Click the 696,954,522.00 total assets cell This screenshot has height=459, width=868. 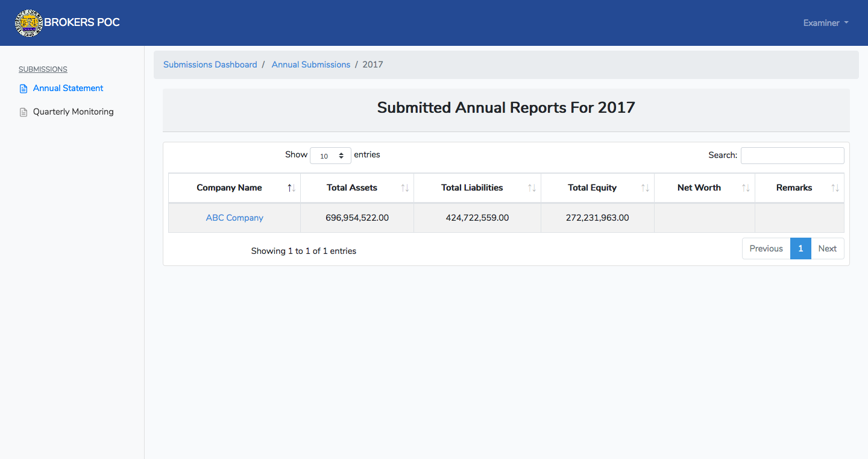point(357,218)
